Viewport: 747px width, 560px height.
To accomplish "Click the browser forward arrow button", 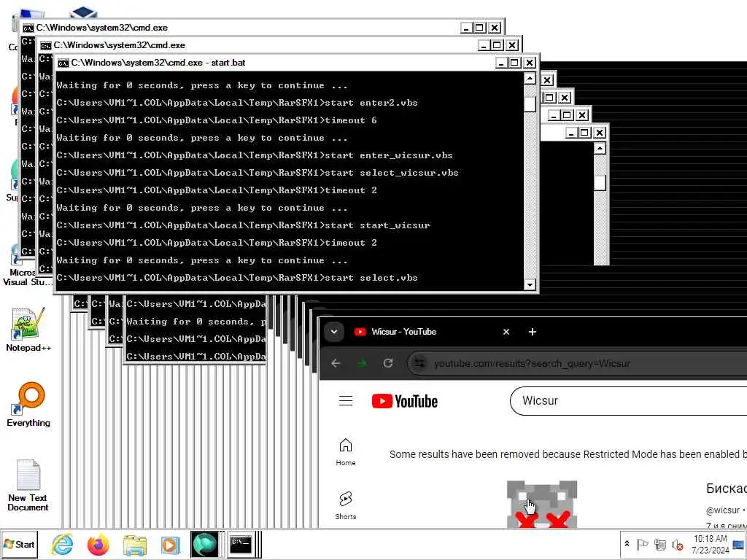I will click(x=362, y=363).
